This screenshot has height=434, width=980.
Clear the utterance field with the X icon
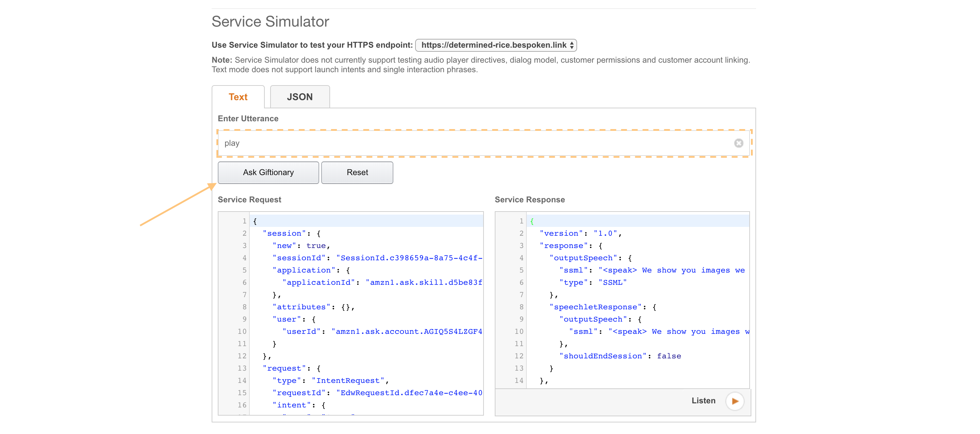pos(738,143)
